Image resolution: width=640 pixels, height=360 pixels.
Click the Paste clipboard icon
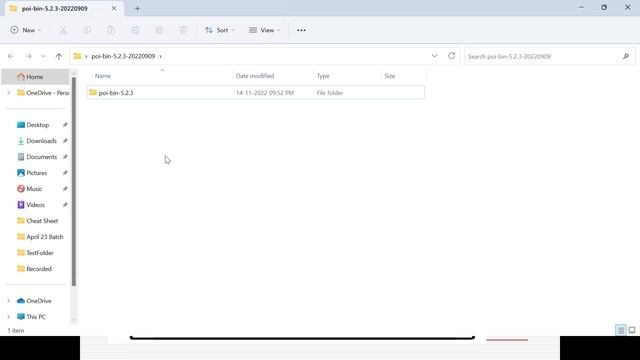(111, 30)
